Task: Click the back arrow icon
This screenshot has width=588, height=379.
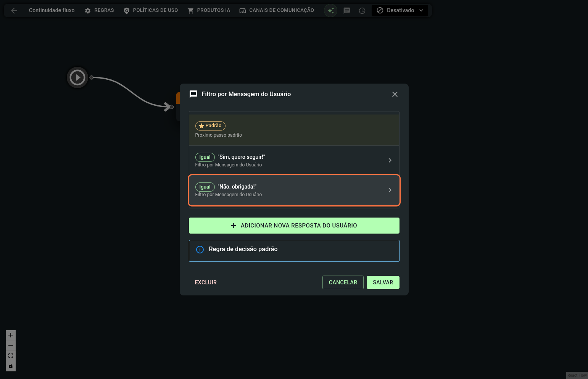Action: point(14,11)
